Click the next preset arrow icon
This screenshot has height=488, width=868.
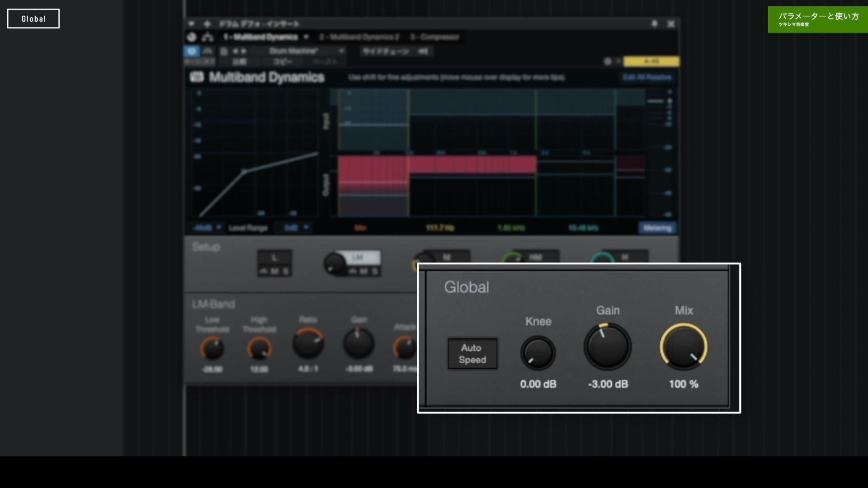pos(243,51)
